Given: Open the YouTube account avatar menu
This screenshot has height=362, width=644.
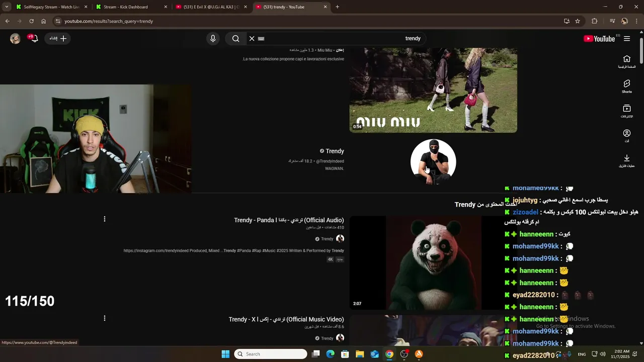Looking at the screenshot, I should click(15, 39).
